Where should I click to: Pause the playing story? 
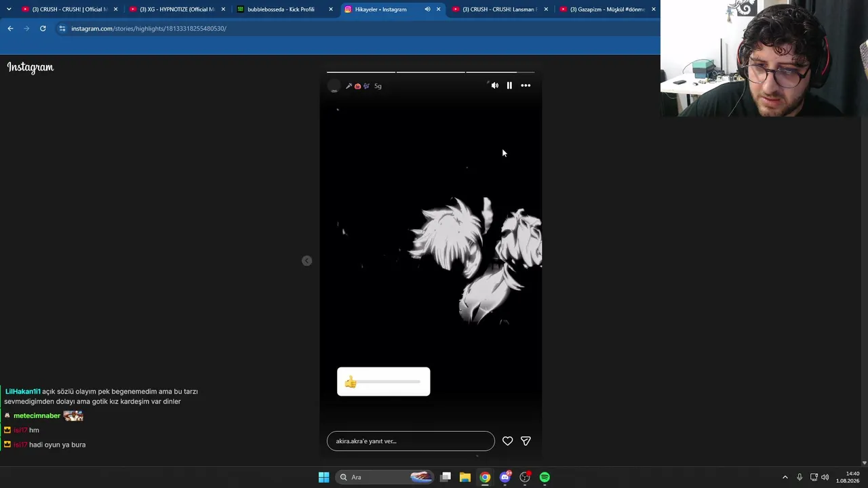coord(509,85)
